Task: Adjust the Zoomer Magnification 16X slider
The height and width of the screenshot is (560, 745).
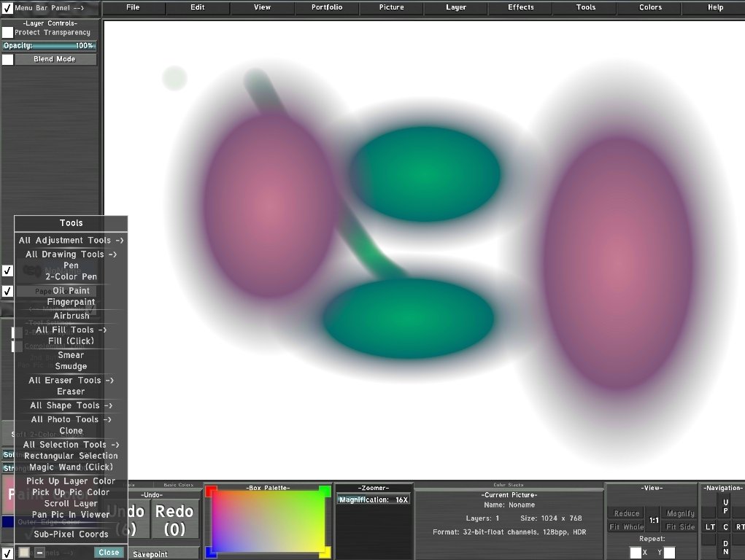Action: pyautogui.click(x=374, y=499)
